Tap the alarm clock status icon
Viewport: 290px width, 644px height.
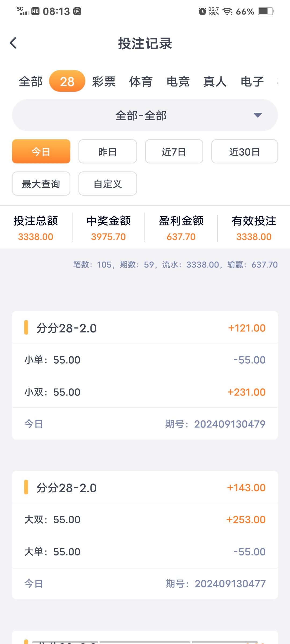click(202, 11)
